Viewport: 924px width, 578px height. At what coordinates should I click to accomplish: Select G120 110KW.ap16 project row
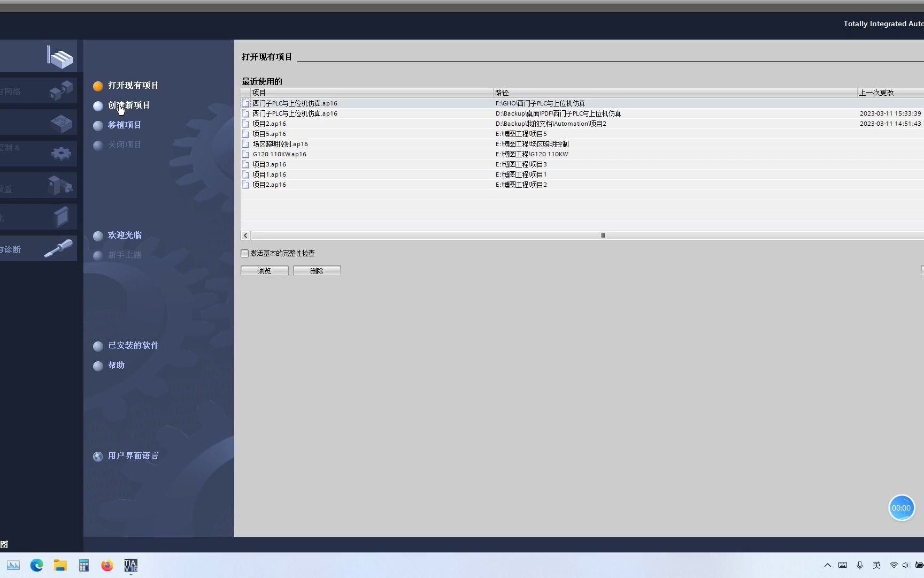pyautogui.click(x=582, y=154)
